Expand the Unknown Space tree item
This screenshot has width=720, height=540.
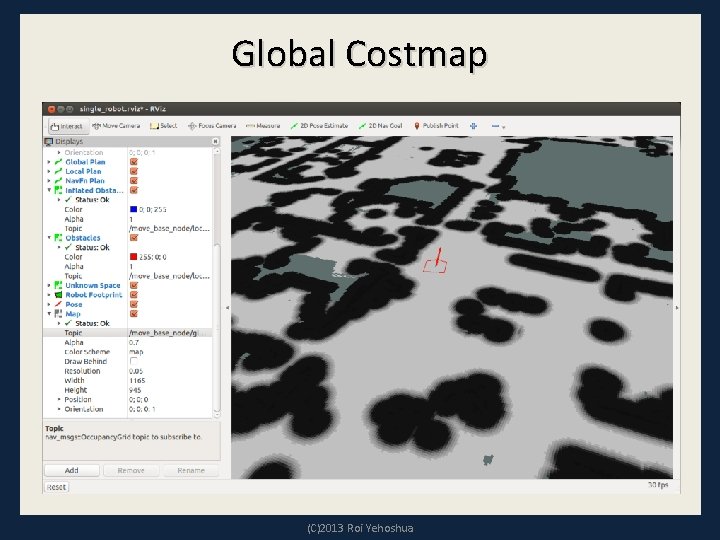coord(49,285)
